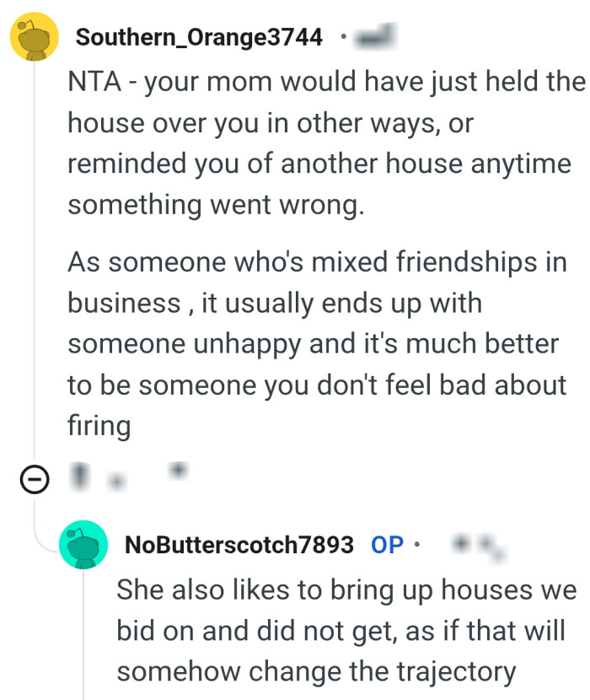Click the vertical thread line to collapse replies
This screenshot has height=700, width=590.
click(34, 253)
